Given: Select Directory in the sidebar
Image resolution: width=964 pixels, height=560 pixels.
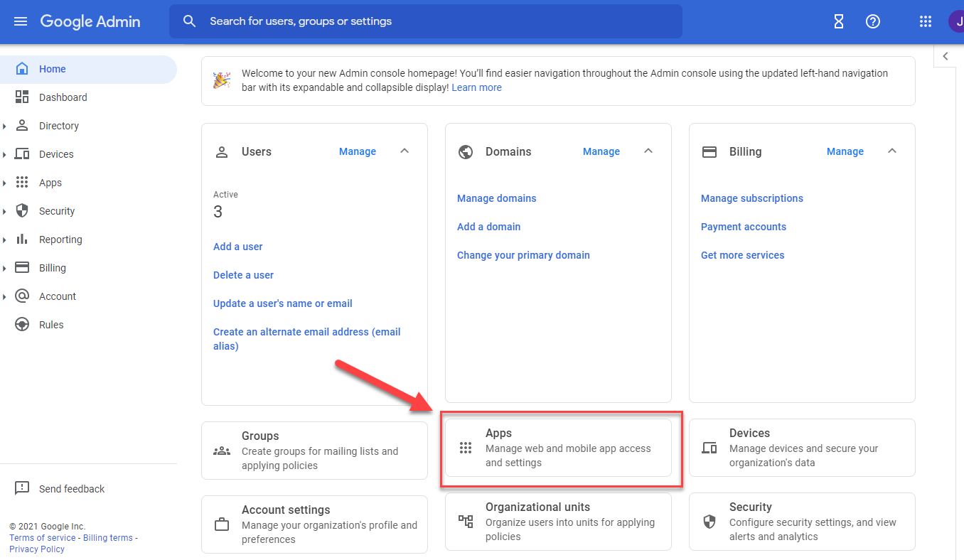Looking at the screenshot, I should 88,126.
